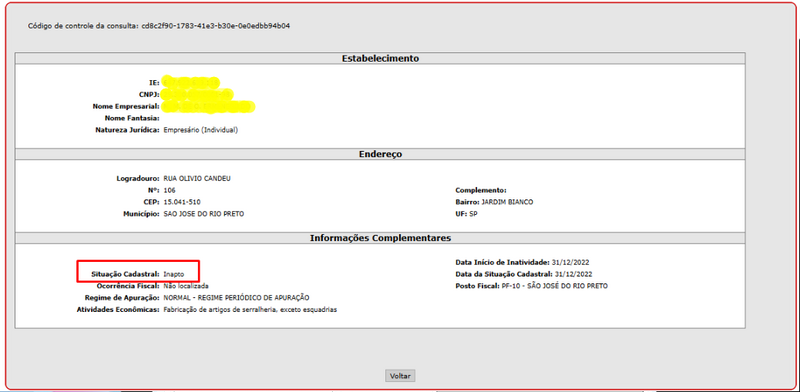Select the Atividades Econômicas description text
The width and height of the screenshot is (800, 392).
point(250,309)
